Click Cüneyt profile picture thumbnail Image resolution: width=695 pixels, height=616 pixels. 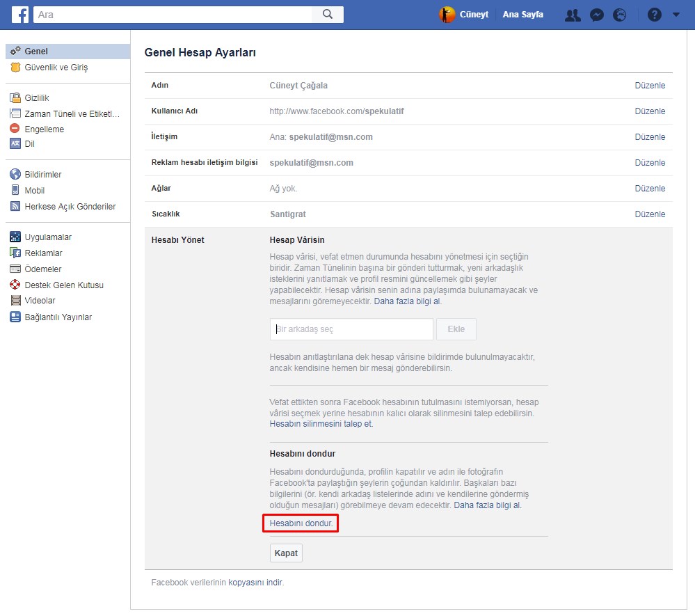click(447, 15)
